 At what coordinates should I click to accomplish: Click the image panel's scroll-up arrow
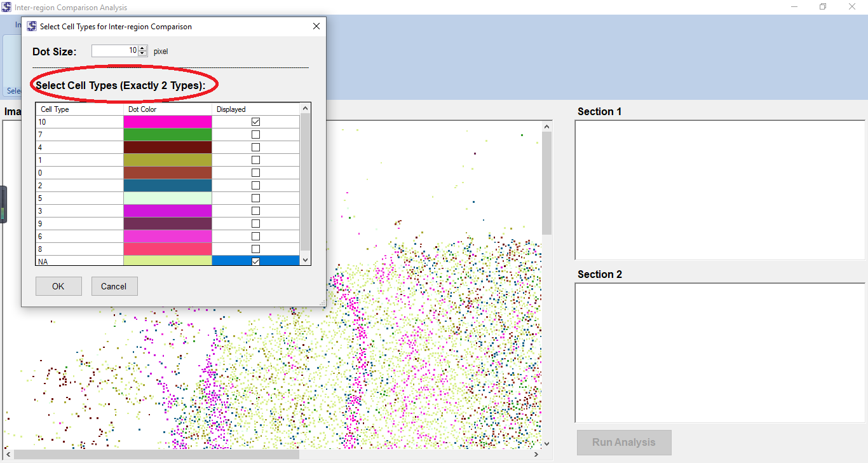point(547,127)
